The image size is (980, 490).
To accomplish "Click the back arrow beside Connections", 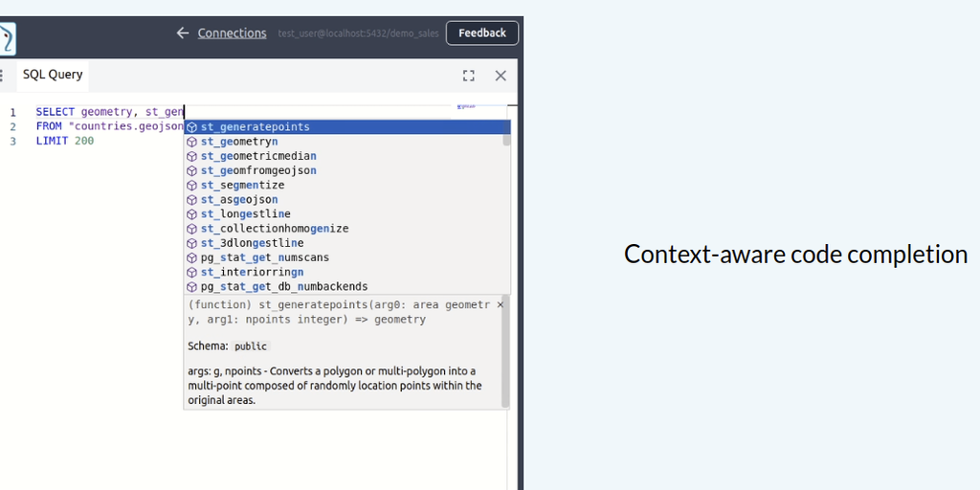I will [x=183, y=33].
